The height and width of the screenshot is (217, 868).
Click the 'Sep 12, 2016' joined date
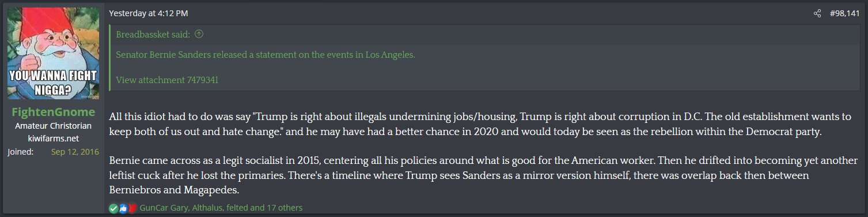point(75,152)
